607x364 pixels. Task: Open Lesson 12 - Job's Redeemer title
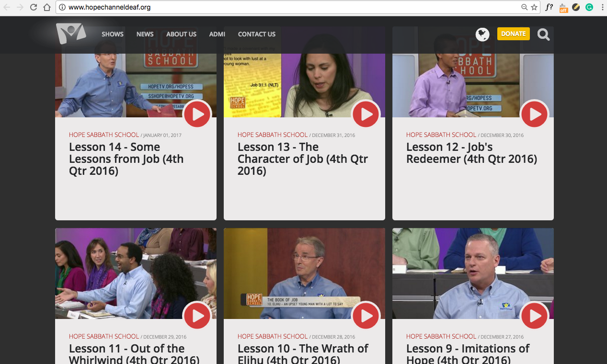[471, 153]
